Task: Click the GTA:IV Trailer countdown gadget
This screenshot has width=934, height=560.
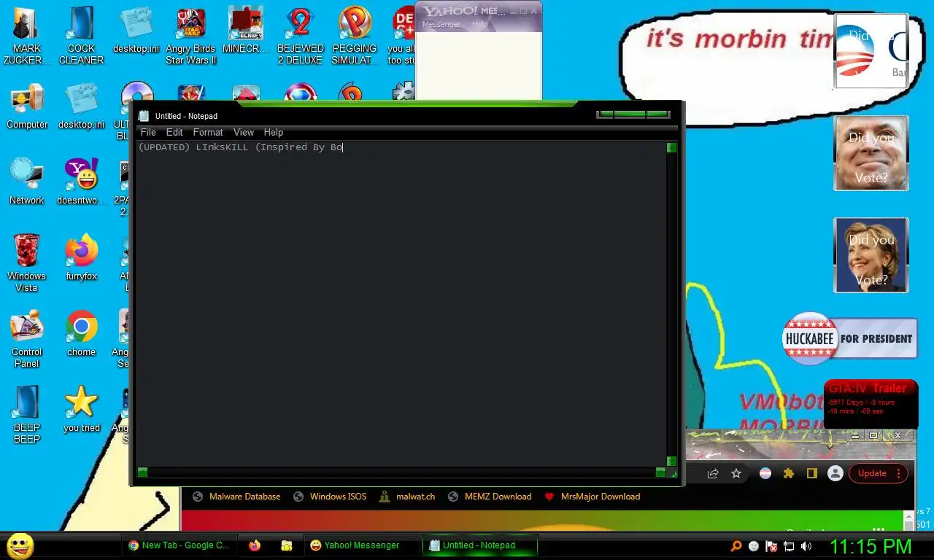Action: 871,403
